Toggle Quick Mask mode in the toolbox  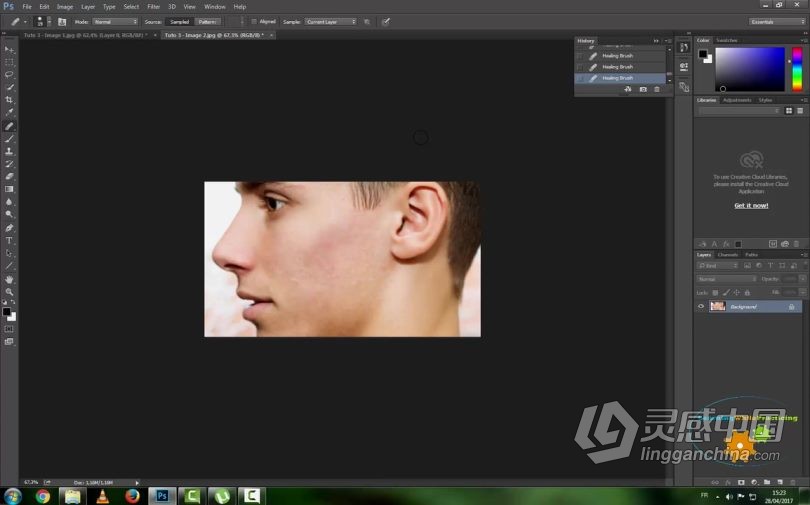pyautogui.click(x=9, y=329)
